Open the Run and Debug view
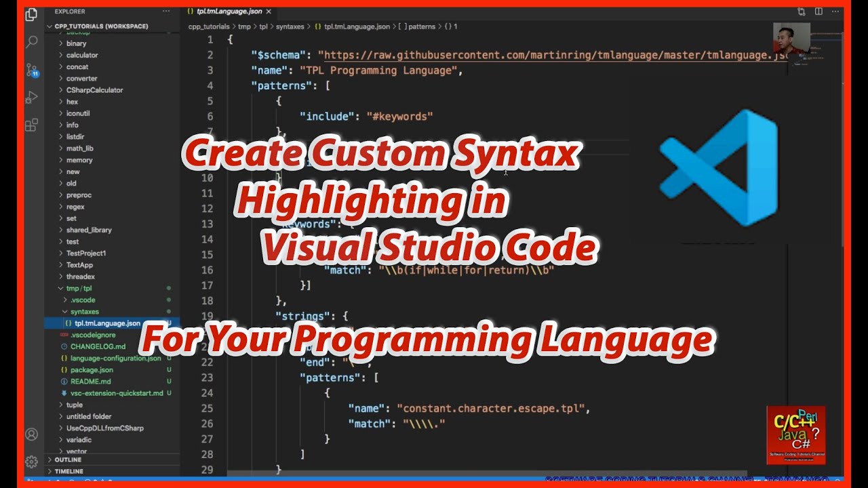868x488 pixels. [31, 98]
